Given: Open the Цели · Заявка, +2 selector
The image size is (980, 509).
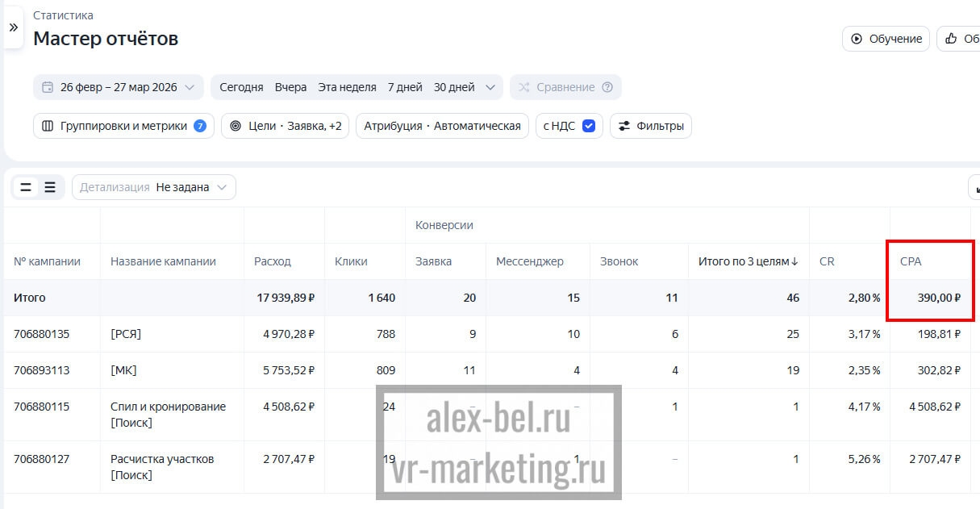Looking at the screenshot, I should [285, 126].
